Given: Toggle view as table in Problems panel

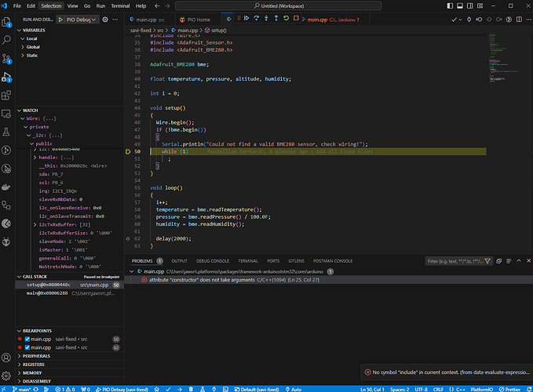Looking at the screenshot, I should [509, 261].
